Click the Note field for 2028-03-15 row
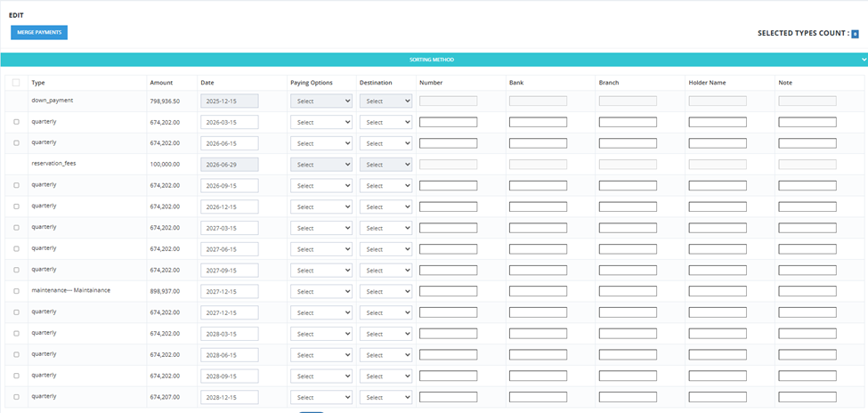868x413 pixels. [x=807, y=334]
